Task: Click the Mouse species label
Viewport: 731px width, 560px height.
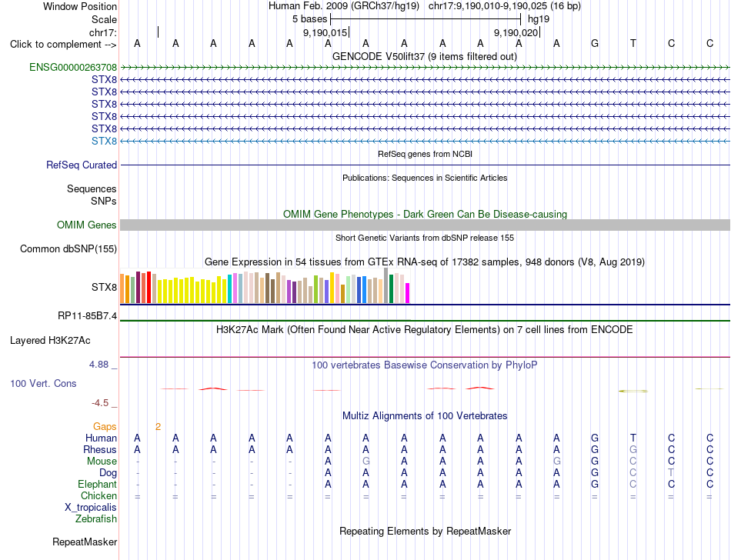Action: [x=102, y=462]
